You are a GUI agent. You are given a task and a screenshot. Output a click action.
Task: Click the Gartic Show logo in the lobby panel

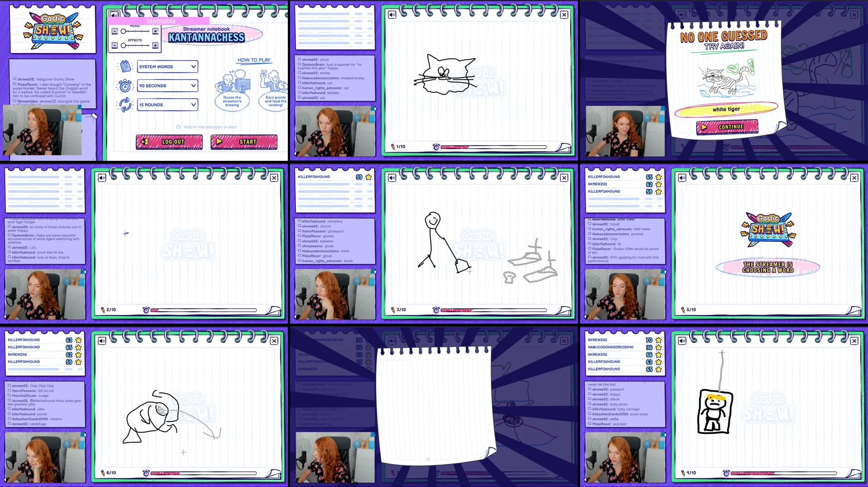(x=53, y=31)
